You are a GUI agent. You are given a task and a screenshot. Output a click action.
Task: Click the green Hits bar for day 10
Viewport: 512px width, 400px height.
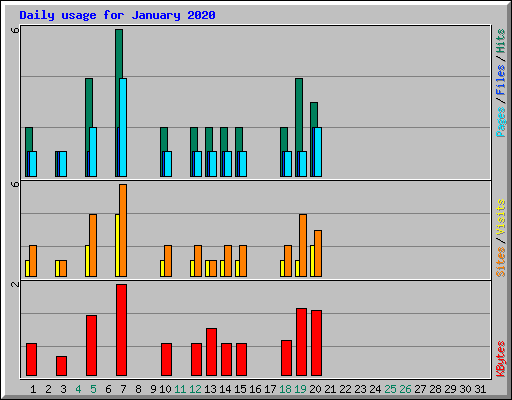point(164,139)
